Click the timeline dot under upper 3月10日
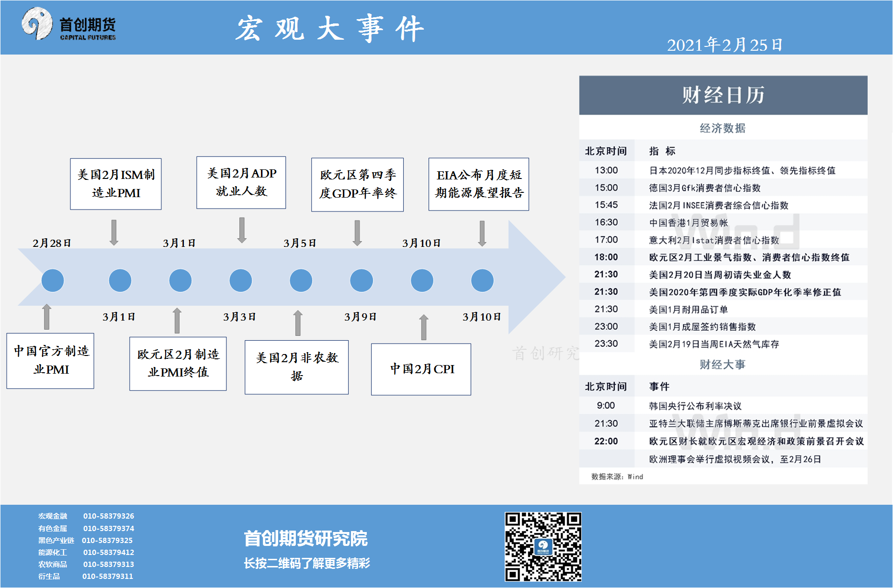 coord(422,280)
